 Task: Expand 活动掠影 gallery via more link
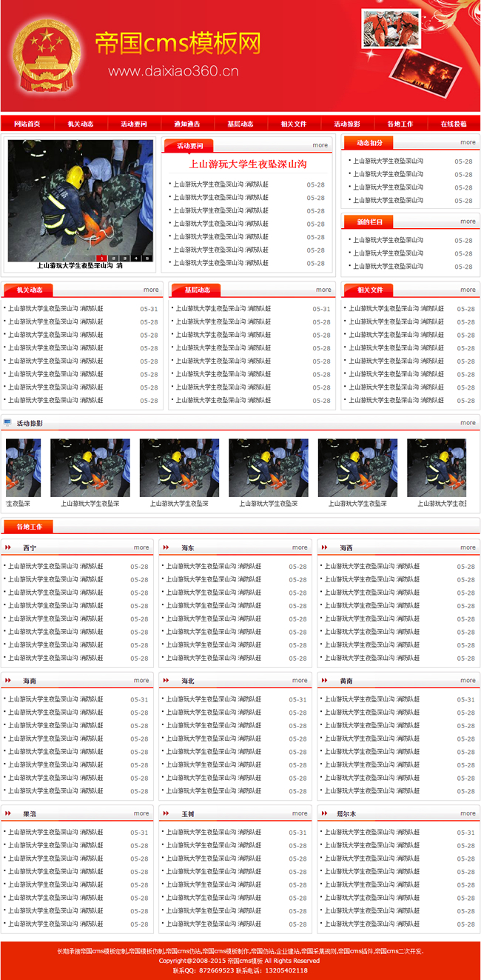pyautogui.click(x=468, y=423)
